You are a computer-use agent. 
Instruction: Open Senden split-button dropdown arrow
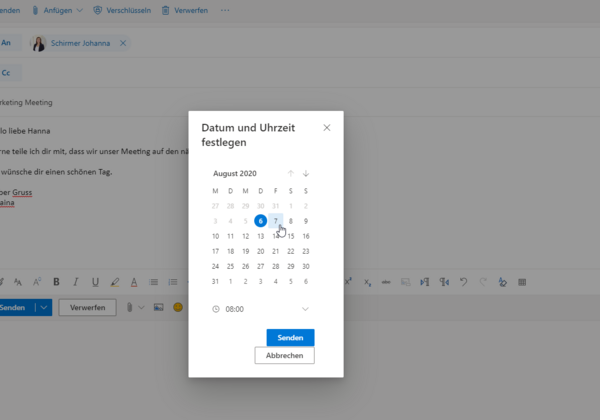[44, 308]
